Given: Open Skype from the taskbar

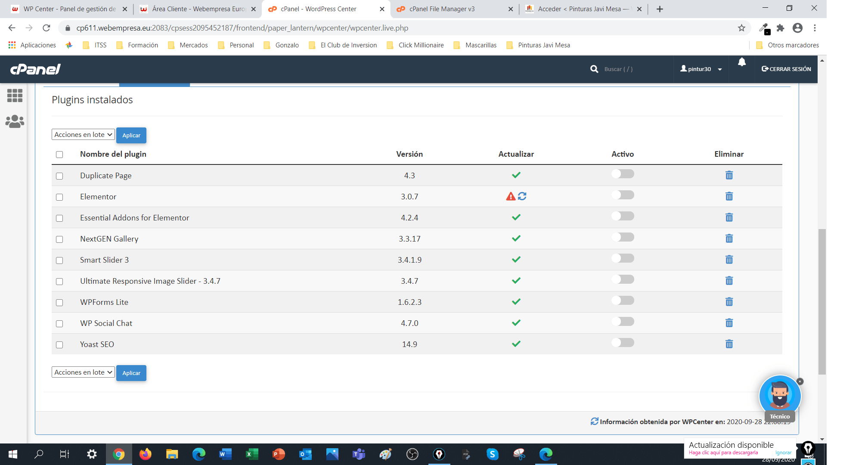Looking at the screenshot, I should [x=492, y=454].
